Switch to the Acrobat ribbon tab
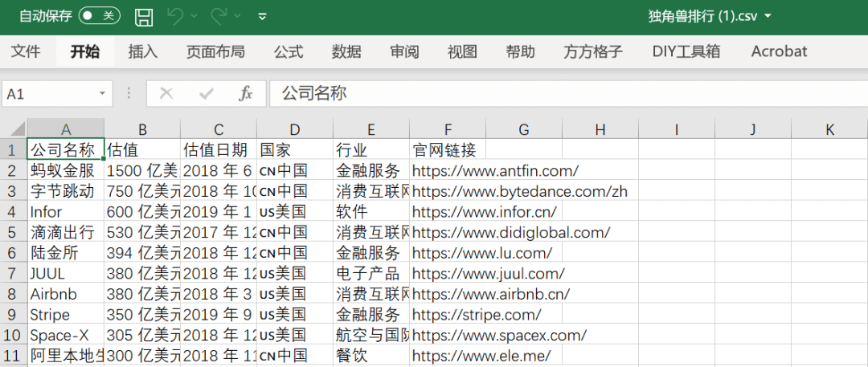The width and height of the screenshot is (868, 367). 779,51
